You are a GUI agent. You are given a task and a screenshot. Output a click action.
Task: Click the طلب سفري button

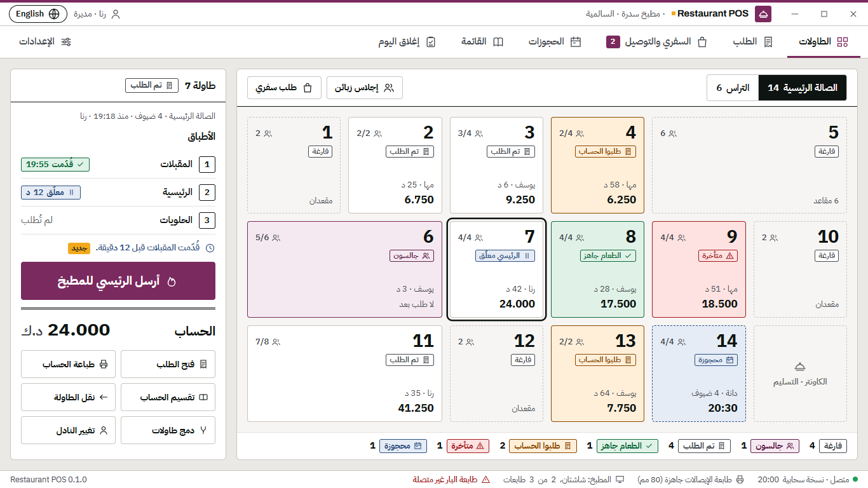pyautogui.click(x=284, y=88)
